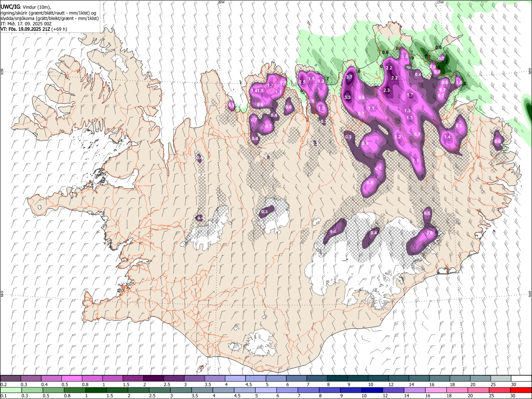Select the pale lilac rain swatch between 5 and 6
The height and width of the screenshot is (399, 532).
[266, 390]
